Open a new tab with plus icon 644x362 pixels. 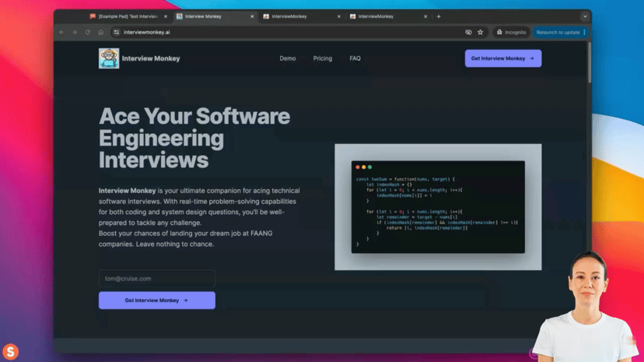[439, 16]
